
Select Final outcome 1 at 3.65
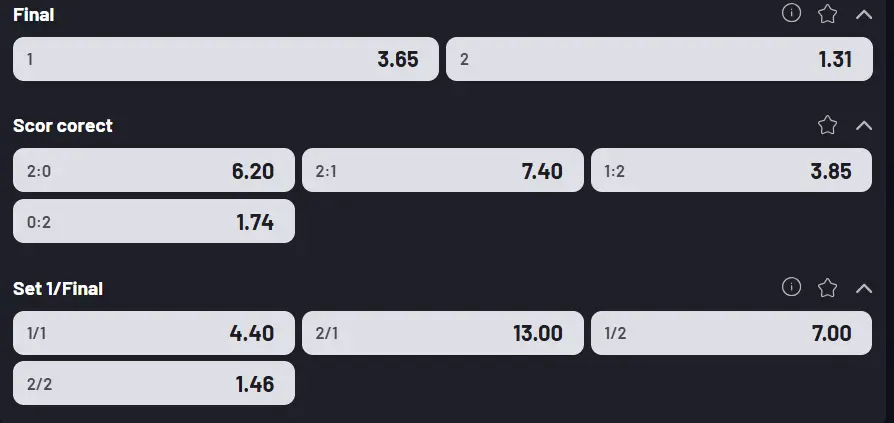tap(225, 59)
